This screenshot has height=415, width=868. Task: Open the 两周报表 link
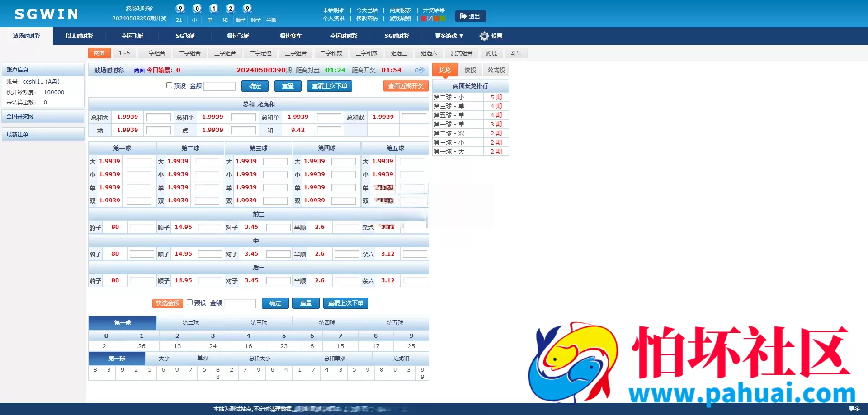(x=401, y=10)
